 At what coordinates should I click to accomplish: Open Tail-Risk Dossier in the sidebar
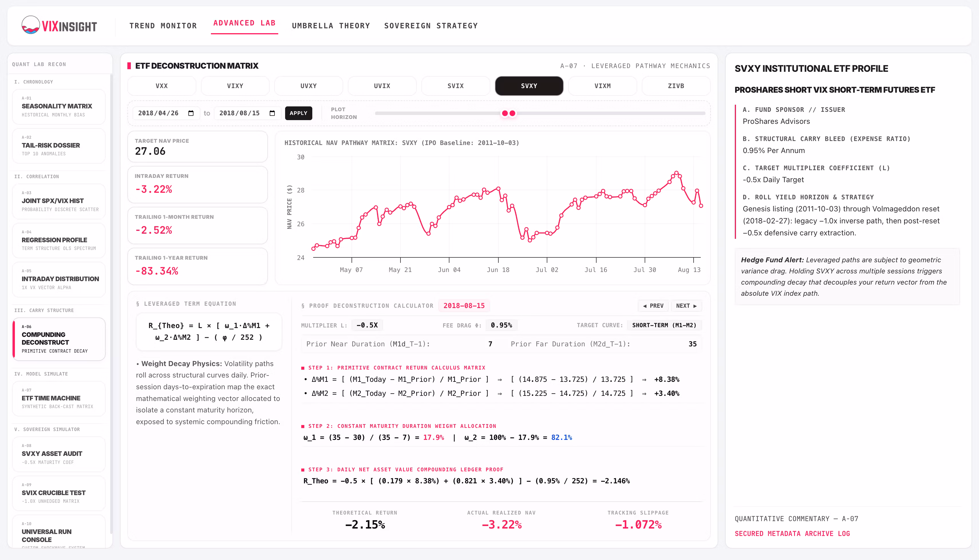tap(59, 146)
